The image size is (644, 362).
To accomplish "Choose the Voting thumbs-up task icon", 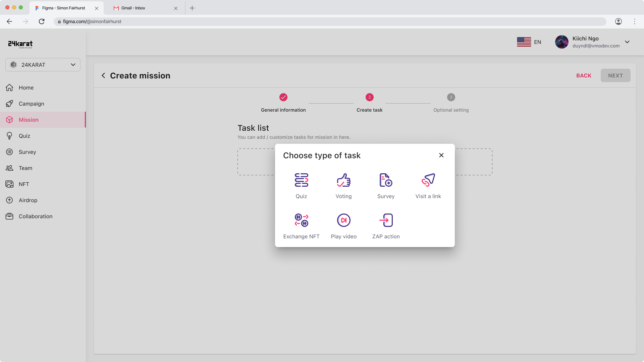I will click(343, 180).
